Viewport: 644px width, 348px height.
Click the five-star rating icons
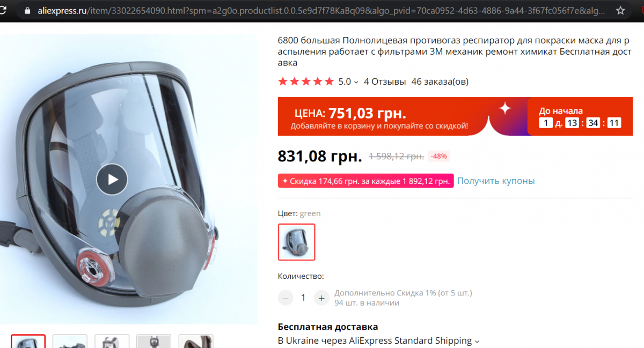coord(306,82)
